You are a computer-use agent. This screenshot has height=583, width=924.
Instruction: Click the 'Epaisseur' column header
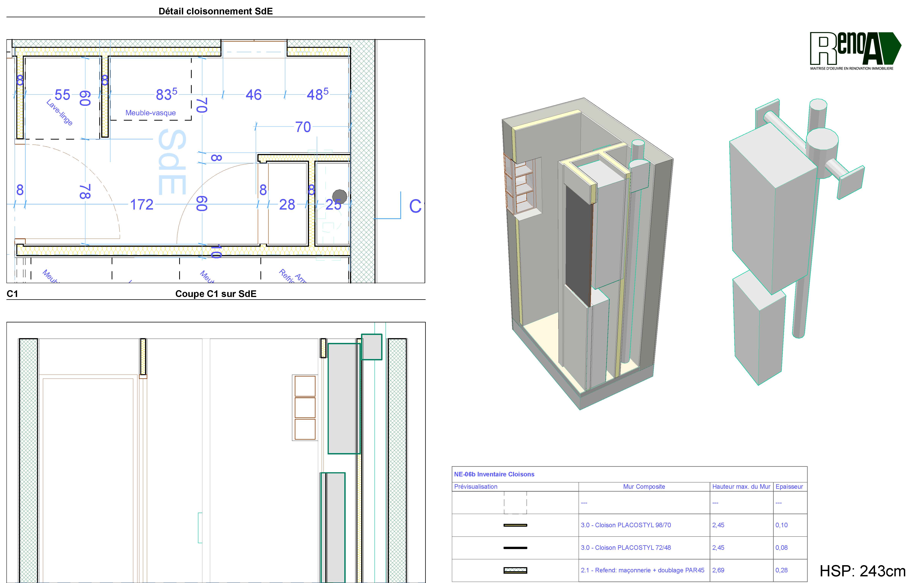tap(789, 486)
